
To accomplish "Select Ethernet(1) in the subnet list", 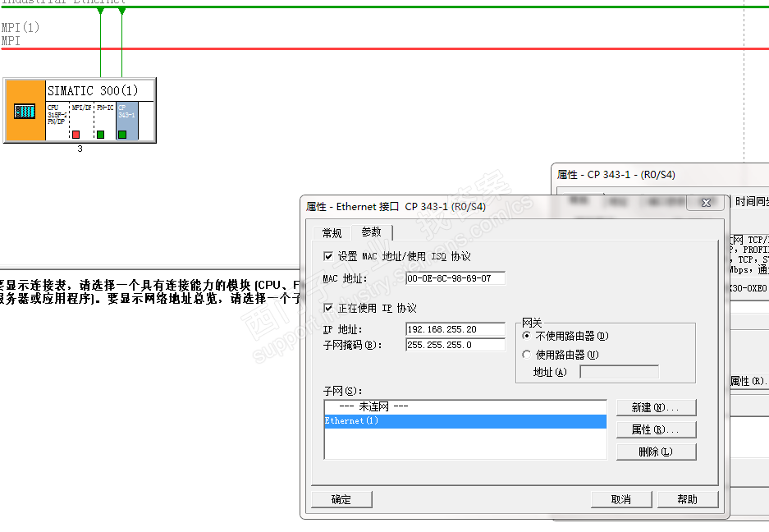I will pos(465,421).
